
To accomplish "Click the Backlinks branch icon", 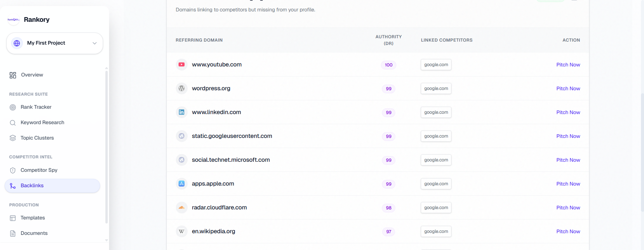I will point(13,186).
